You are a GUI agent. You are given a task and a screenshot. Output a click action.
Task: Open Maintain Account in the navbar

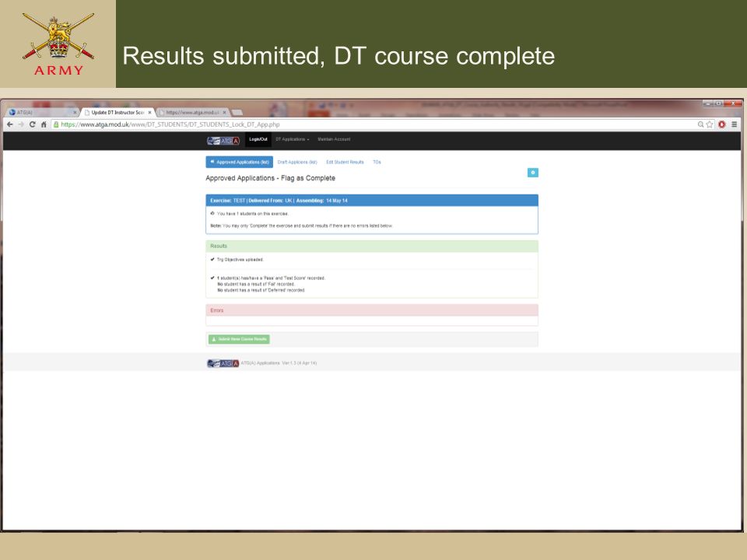[334, 139]
